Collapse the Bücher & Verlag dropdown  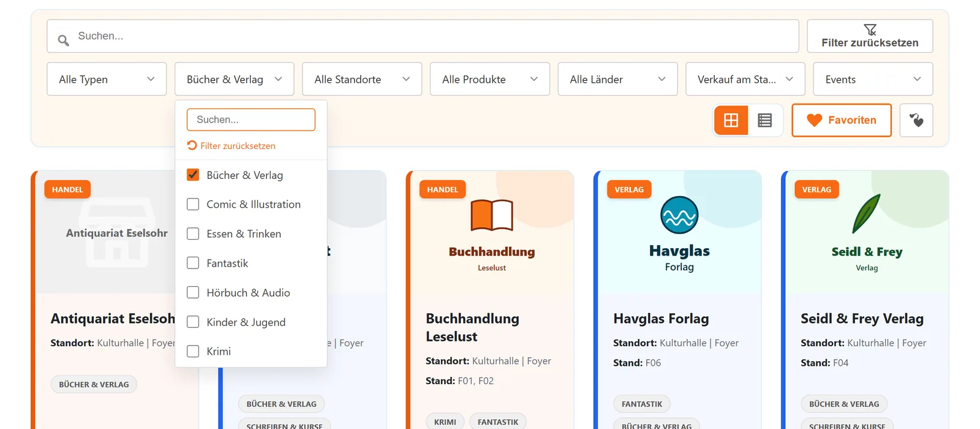coord(235,79)
